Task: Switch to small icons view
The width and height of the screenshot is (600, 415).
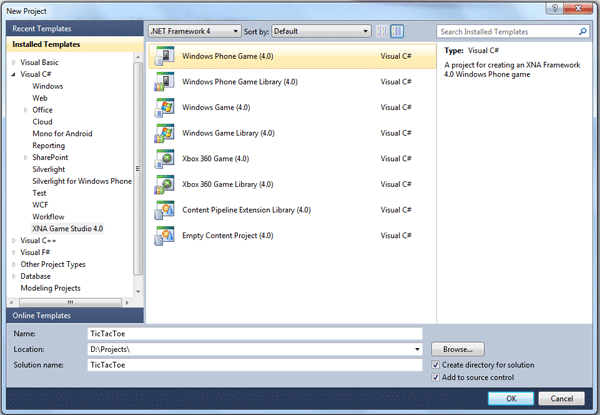Action: (x=382, y=31)
